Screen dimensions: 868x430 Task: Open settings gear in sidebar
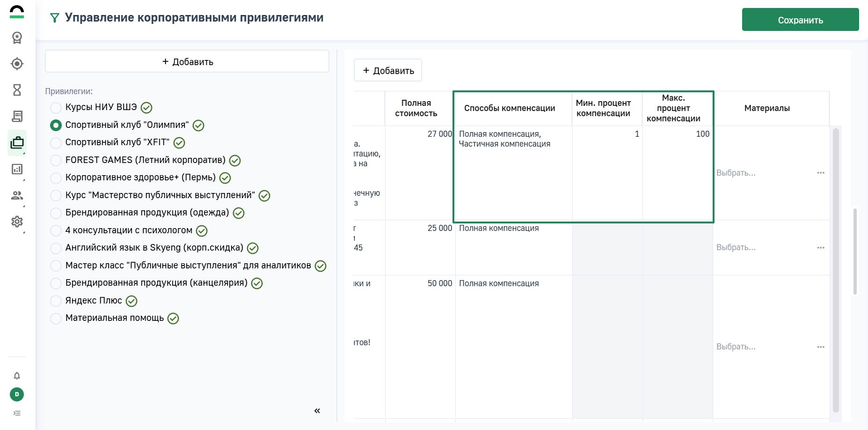pos(17,222)
